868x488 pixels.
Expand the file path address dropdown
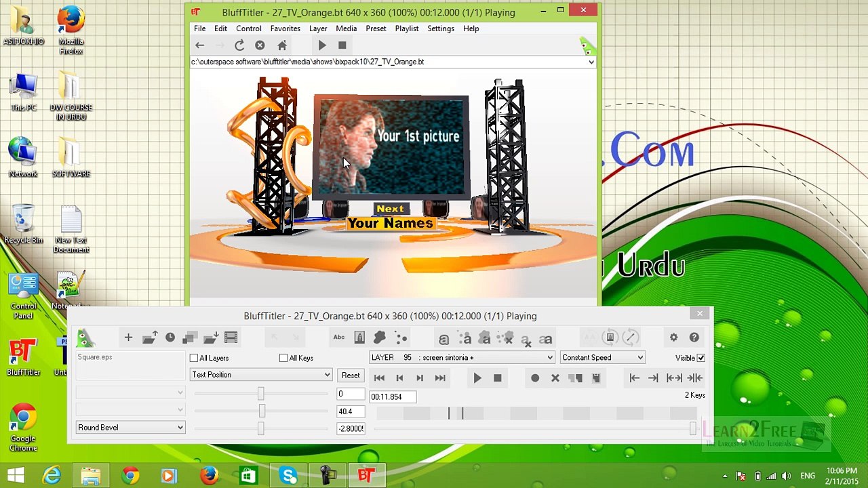tap(591, 62)
